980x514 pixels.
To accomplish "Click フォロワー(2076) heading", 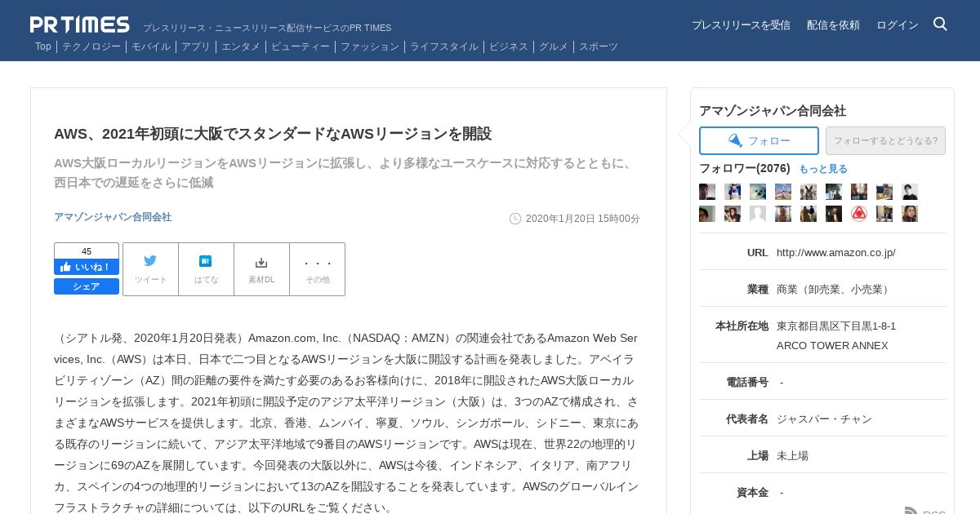I will coord(745,168).
